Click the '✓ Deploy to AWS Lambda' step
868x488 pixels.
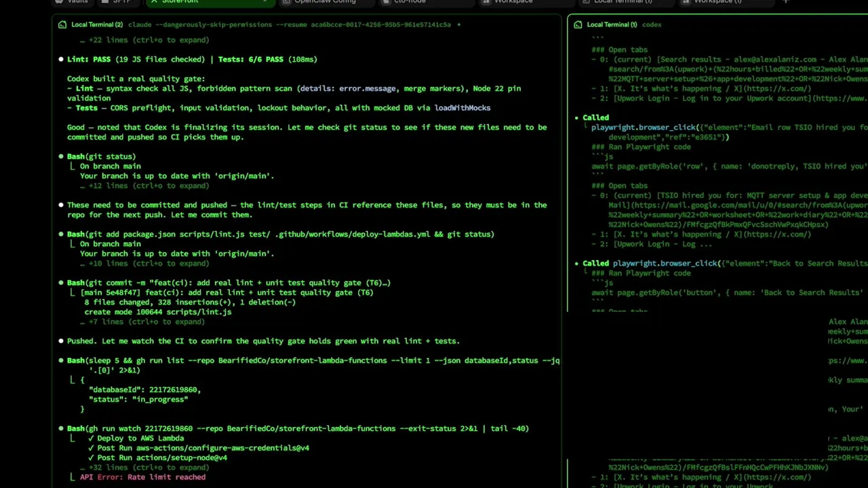[136, 439]
